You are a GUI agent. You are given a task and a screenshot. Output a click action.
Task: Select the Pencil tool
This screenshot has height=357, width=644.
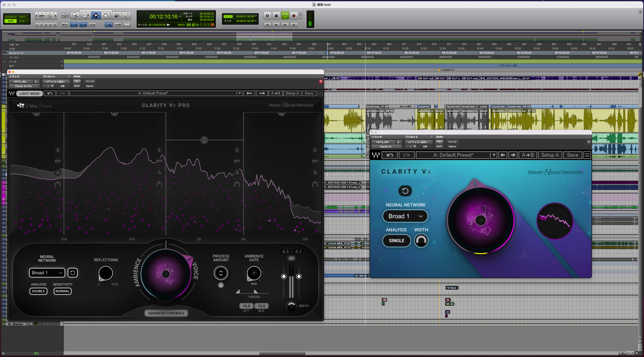[x=127, y=16]
